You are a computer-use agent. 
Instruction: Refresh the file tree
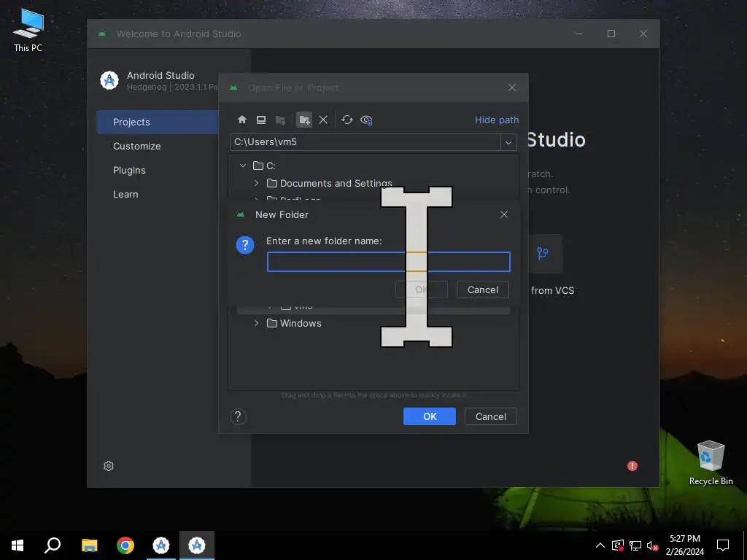pos(347,120)
